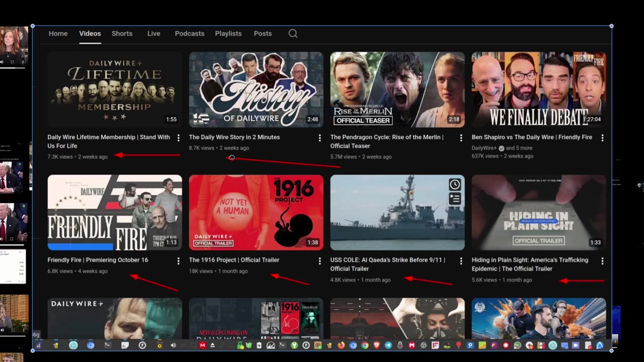644x362 pixels.
Task: Click "8.7K views • 2 weeks ago" text
Action: click(x=219, y=148)
